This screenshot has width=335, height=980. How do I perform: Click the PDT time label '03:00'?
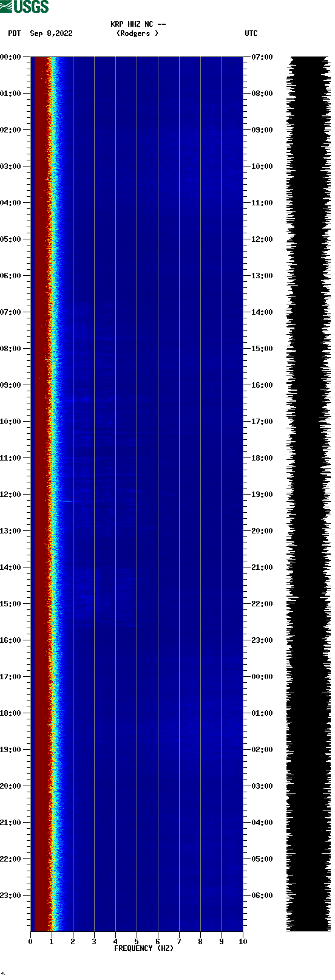pos(11,166)
